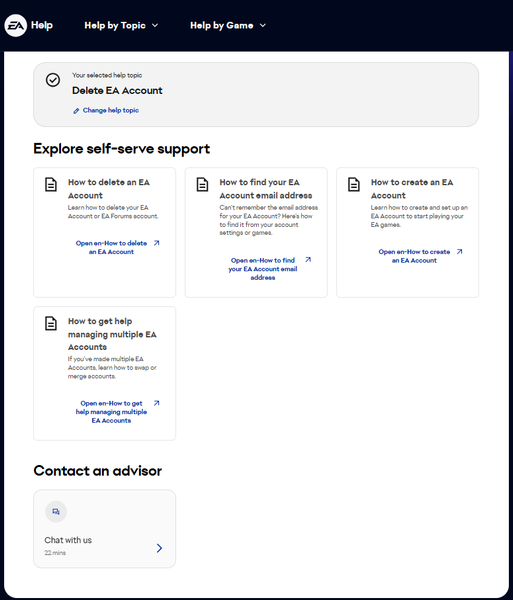Open the Help home link in header
513x600 pixels.
pos(42,25)
